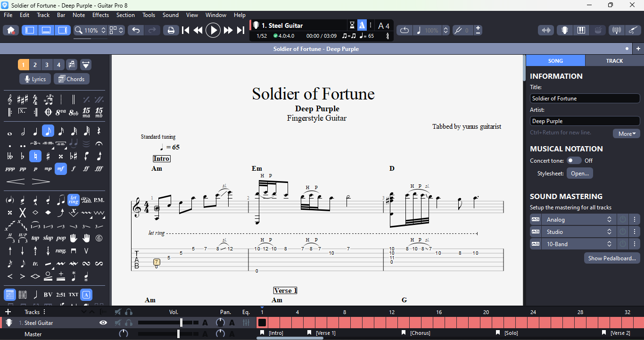Open the key signature icon
This screenshot has width=644, height=340.
[23, 100]
